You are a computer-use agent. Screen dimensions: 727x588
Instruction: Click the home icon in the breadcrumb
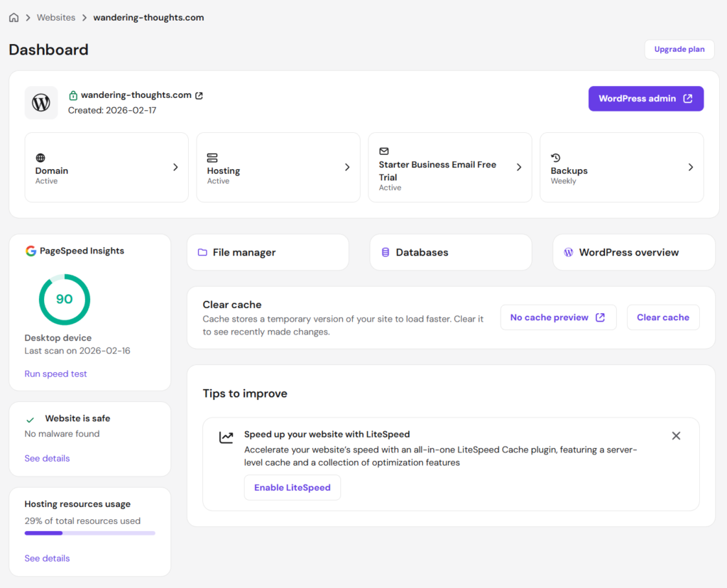tap(14, 18)
